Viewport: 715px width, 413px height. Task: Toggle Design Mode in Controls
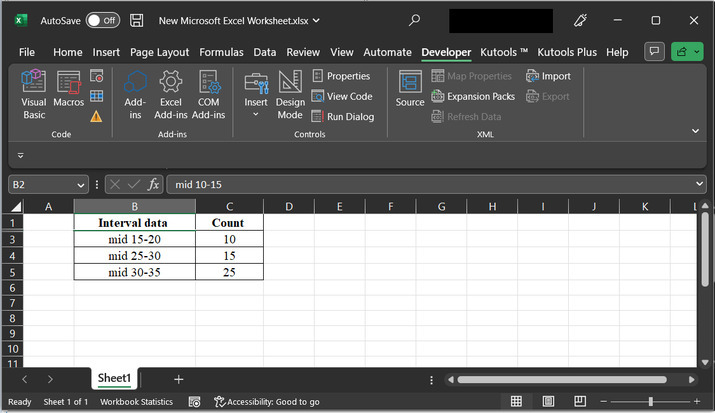(290, 95)
